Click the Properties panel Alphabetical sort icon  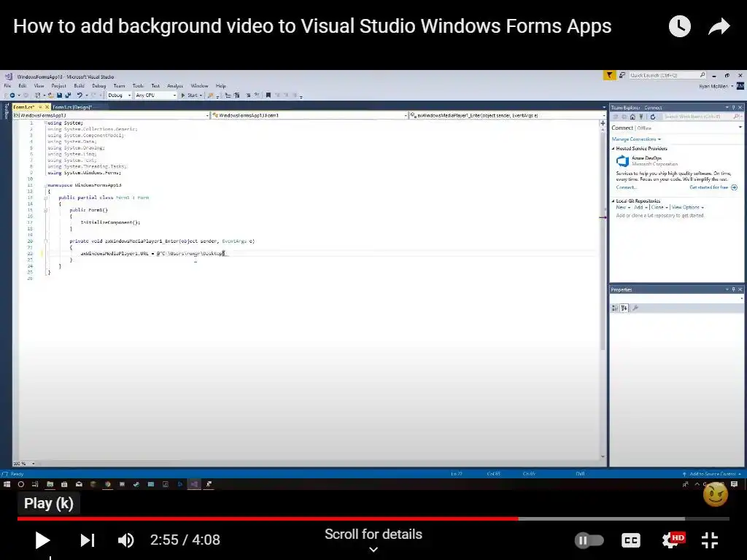(624, 308)
